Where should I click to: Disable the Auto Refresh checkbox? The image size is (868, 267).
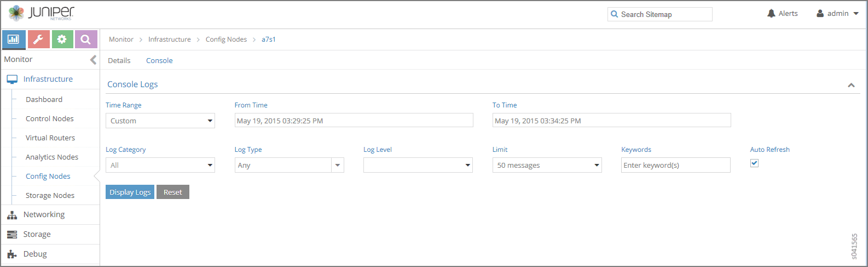[754, 163]
